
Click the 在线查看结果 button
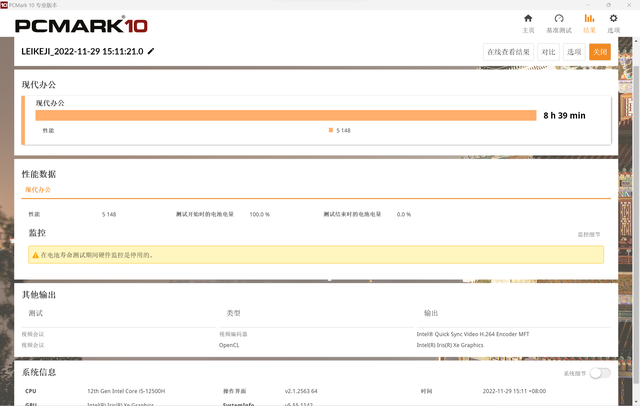click(508, 52)
